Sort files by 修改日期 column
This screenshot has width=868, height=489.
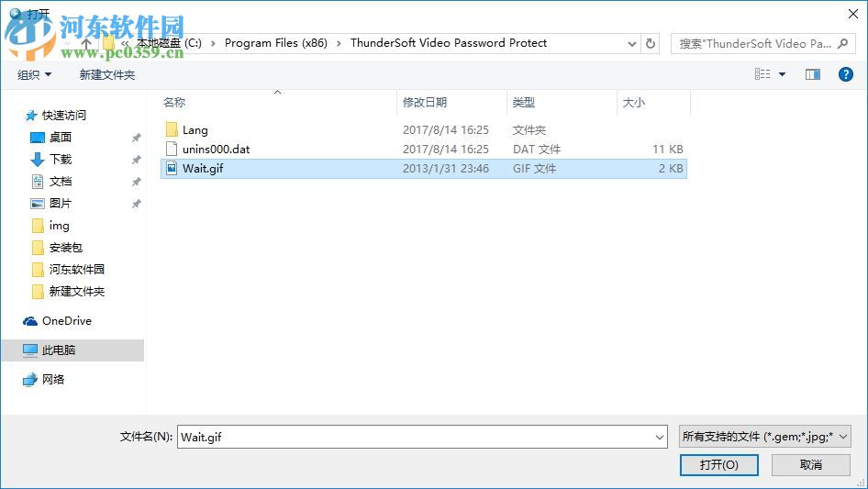click(x=425, y=103)
